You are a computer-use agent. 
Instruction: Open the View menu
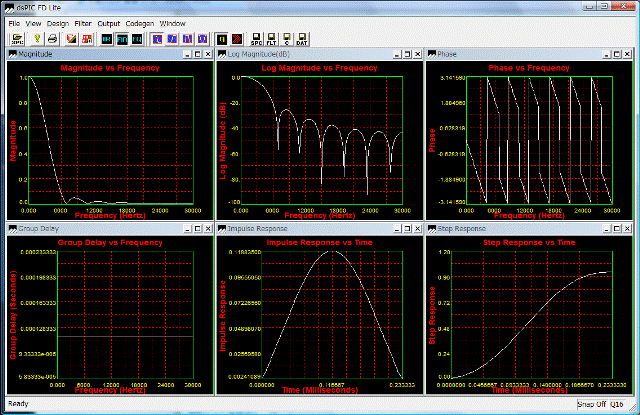click(34, 21)
